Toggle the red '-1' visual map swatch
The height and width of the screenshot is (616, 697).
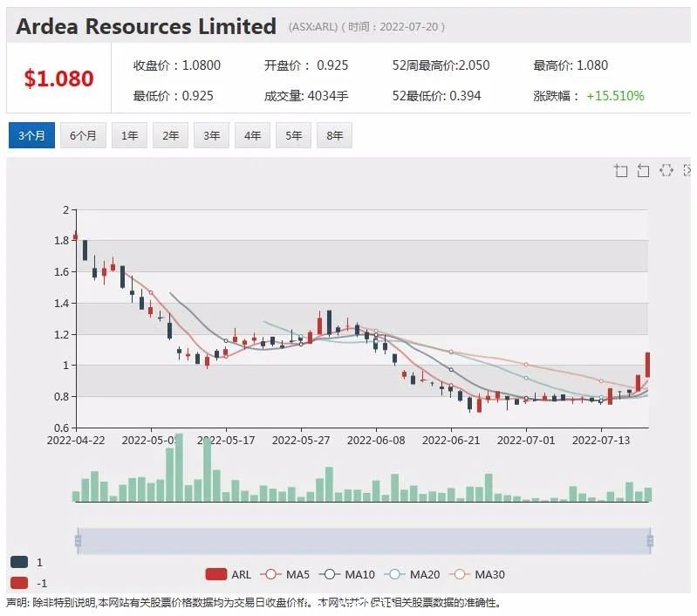coord(19,583)
